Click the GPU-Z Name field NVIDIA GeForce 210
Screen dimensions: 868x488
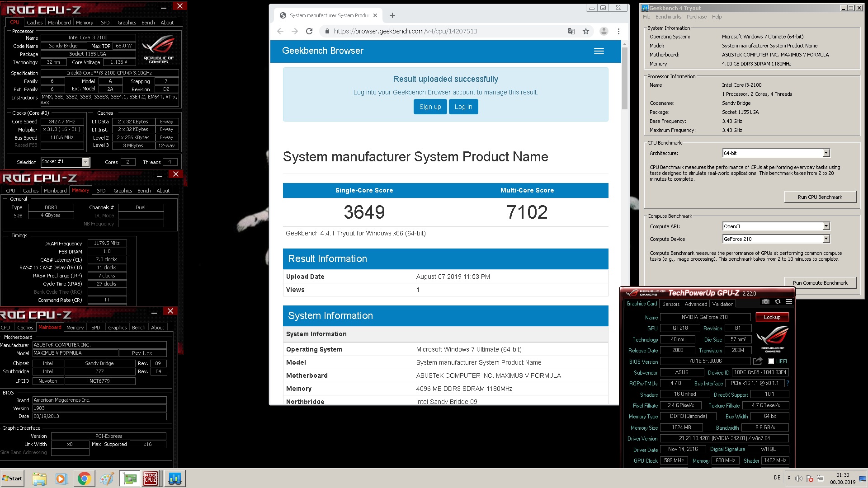(x=704, y=317)
